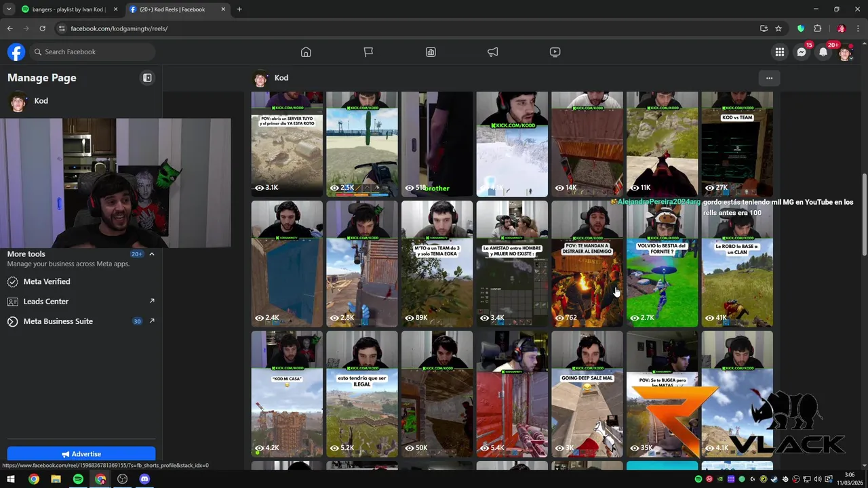Open the 'KOD vs TEAM' reel
The image size is (868, 488).
[737, 144]
